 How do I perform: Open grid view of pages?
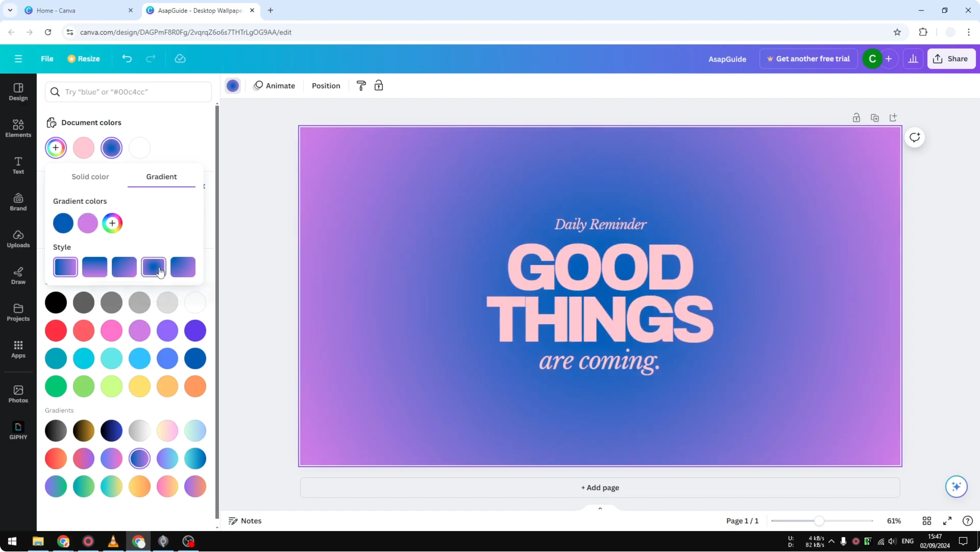pos(927,521)
